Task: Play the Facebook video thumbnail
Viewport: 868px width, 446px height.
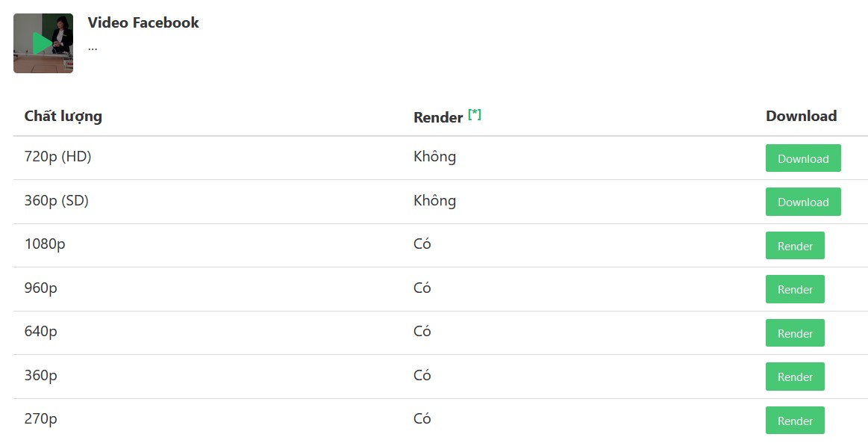Action: (x=43, y=43)
